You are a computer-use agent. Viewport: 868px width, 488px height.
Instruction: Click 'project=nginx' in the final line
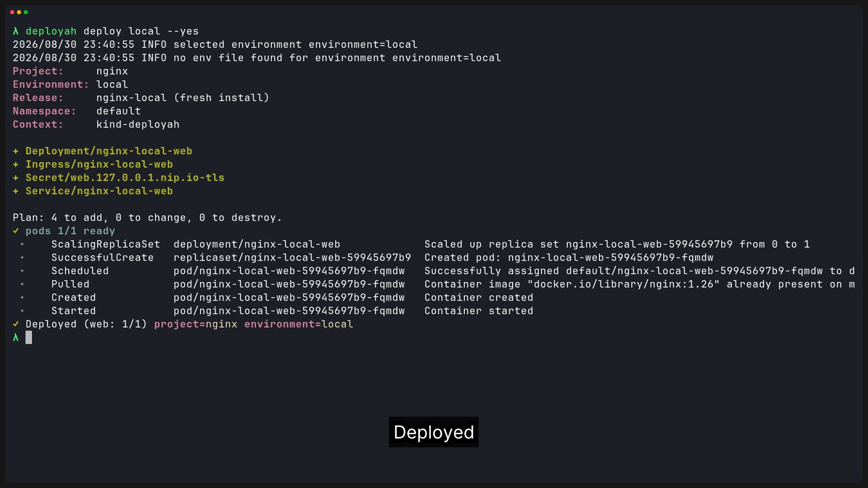click(196, 324)
